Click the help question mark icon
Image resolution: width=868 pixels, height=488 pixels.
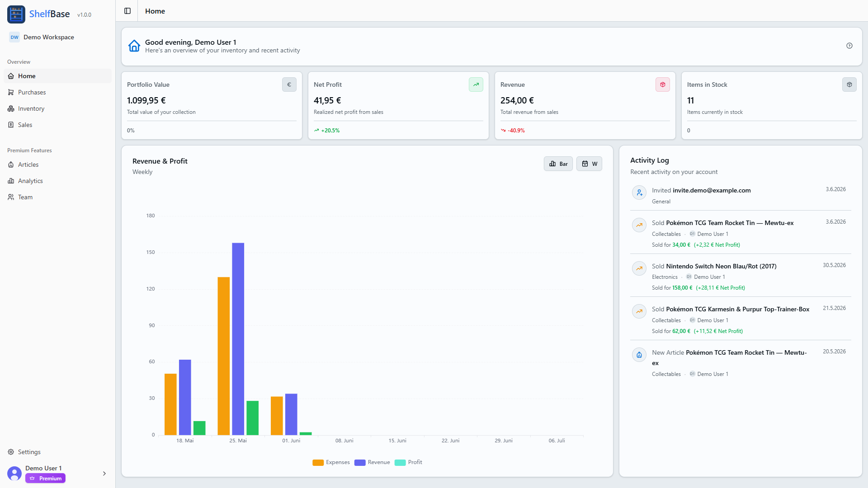tap(849, 46)
